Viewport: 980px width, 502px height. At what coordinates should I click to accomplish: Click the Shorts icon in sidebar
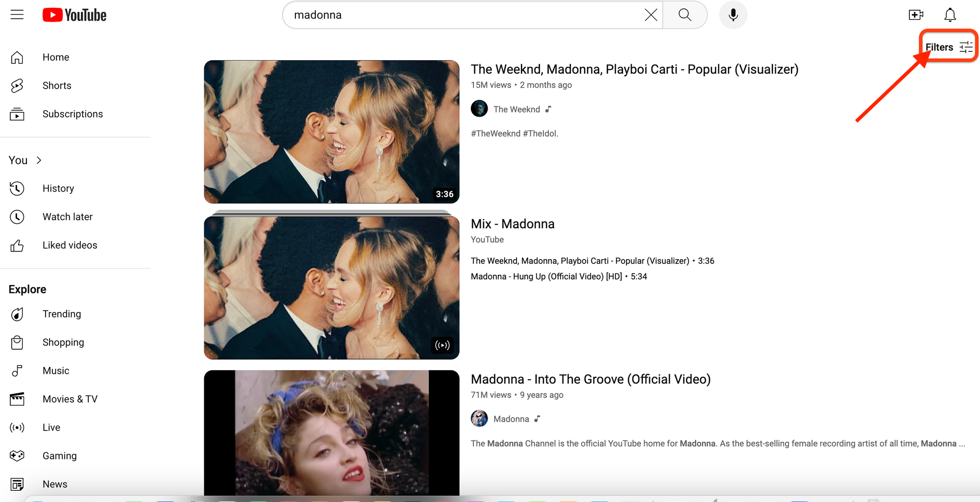tap(17, 86)
